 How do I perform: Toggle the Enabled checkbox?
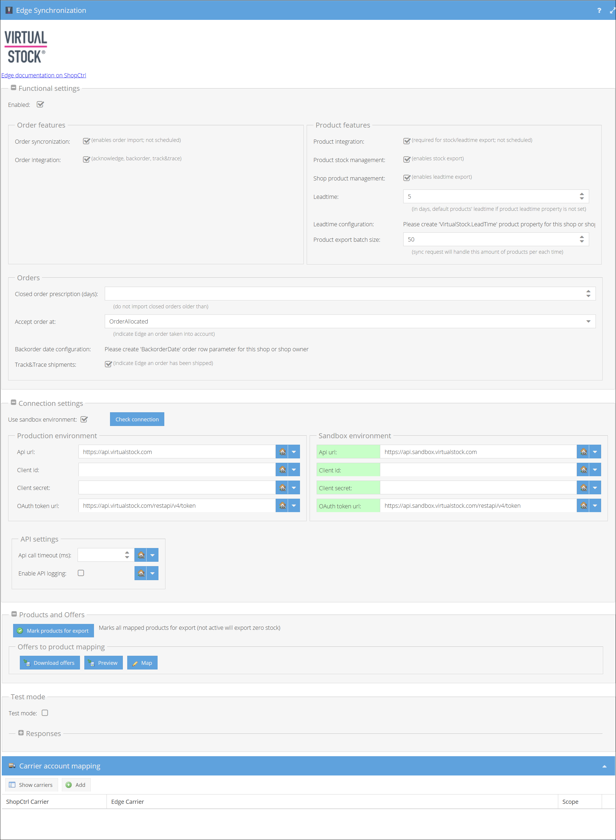40,105
